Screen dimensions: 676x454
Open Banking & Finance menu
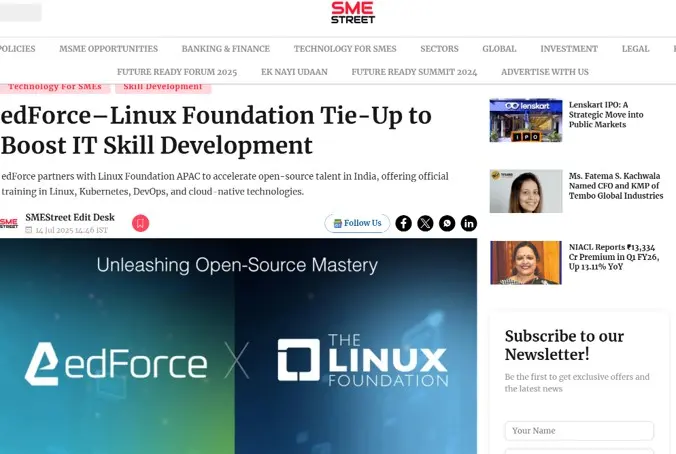(x=225, y=49)
